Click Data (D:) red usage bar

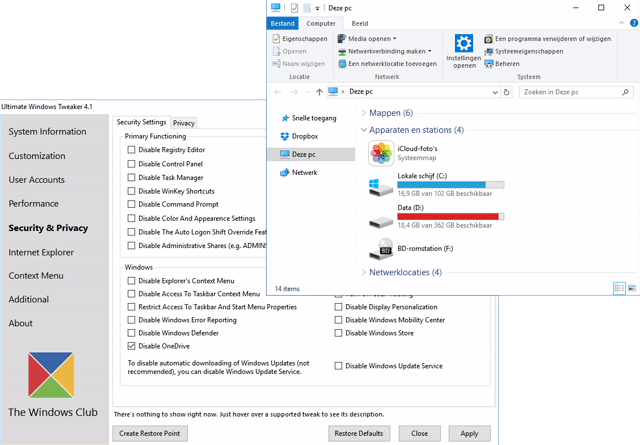pos(451,216)
